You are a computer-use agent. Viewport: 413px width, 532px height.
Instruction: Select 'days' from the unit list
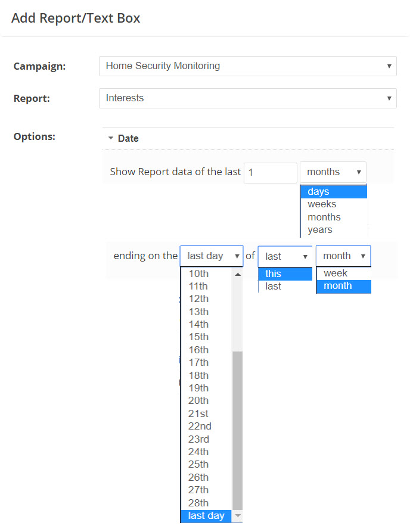click(334, 192)
